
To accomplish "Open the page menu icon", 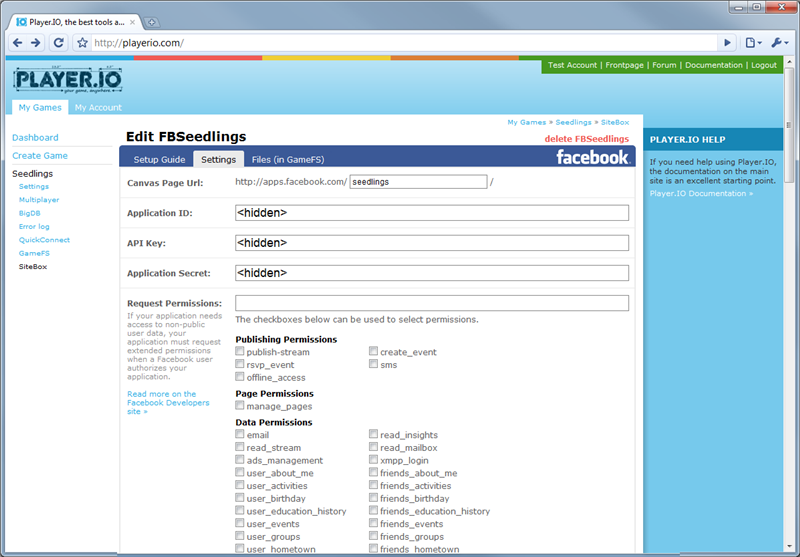I will (x=753, y=43).
